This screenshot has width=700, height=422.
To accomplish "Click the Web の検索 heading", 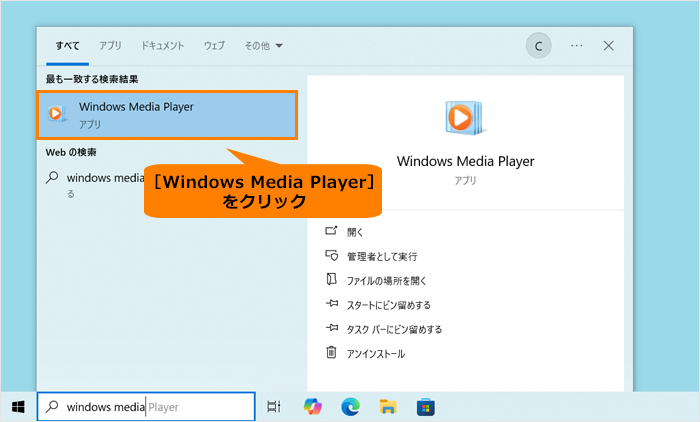I will (x=71, y=152).
